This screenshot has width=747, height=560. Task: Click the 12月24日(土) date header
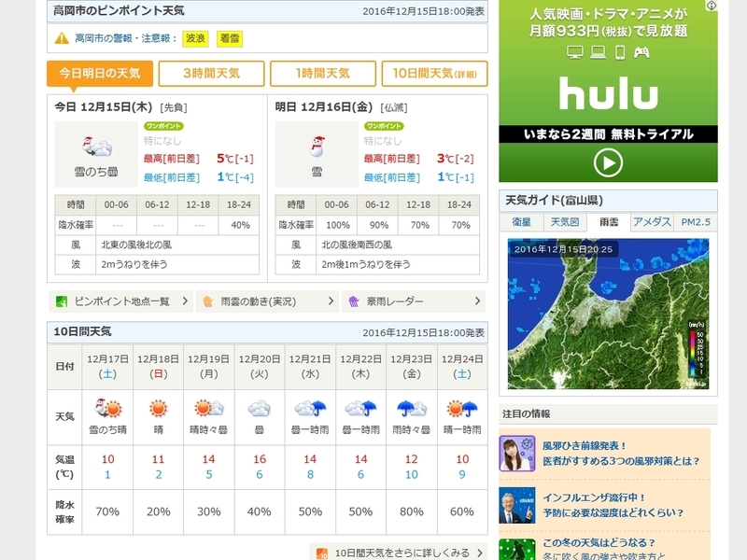pos(462,366)
